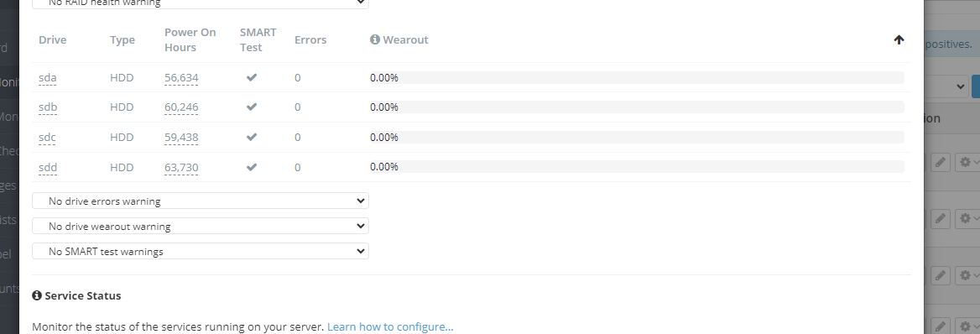
Task: Click the black up-arrow collapse icon
Action: coord(899,39)
